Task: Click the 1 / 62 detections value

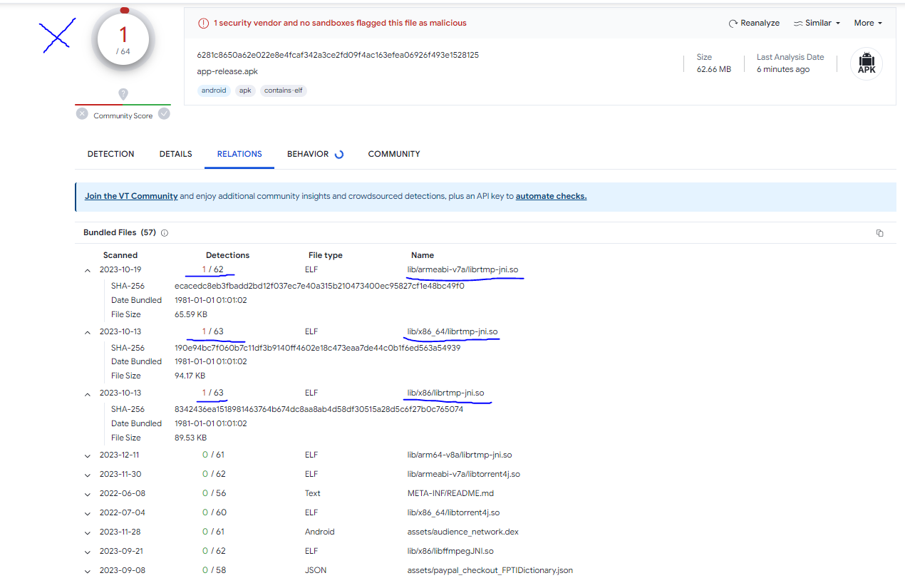Action: point(212,269)
